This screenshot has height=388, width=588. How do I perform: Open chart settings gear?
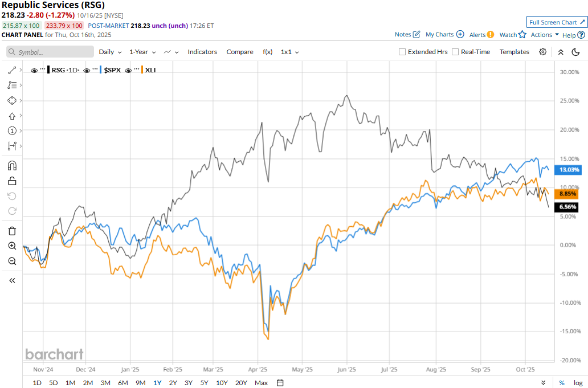click(x=542, y=52)
